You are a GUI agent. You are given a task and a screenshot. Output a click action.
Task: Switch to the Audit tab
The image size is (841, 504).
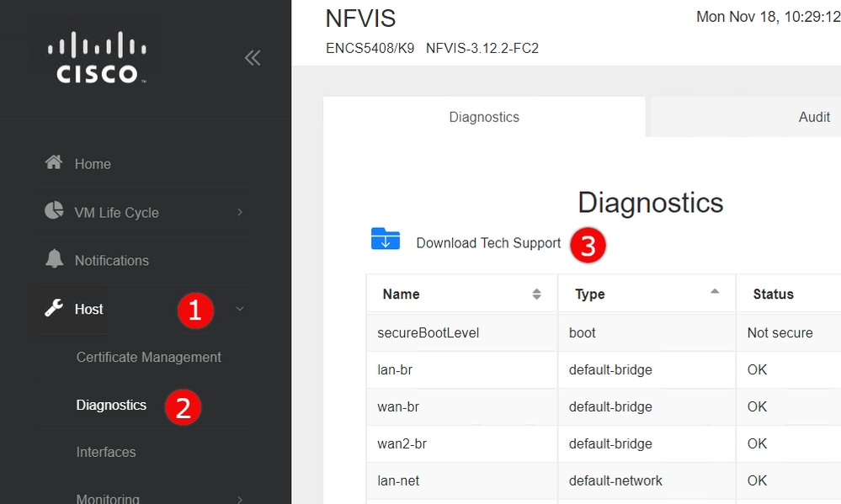coord(814,117)
